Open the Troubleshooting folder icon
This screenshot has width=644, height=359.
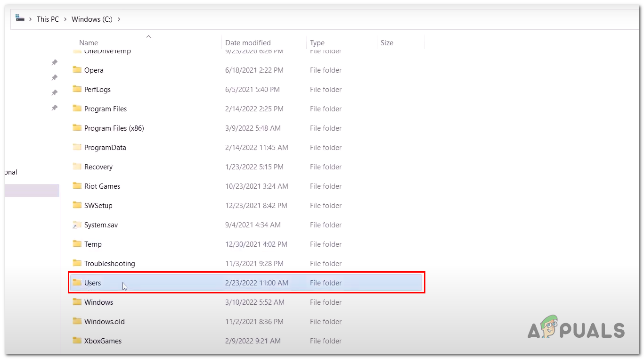[x=77, y=263]
